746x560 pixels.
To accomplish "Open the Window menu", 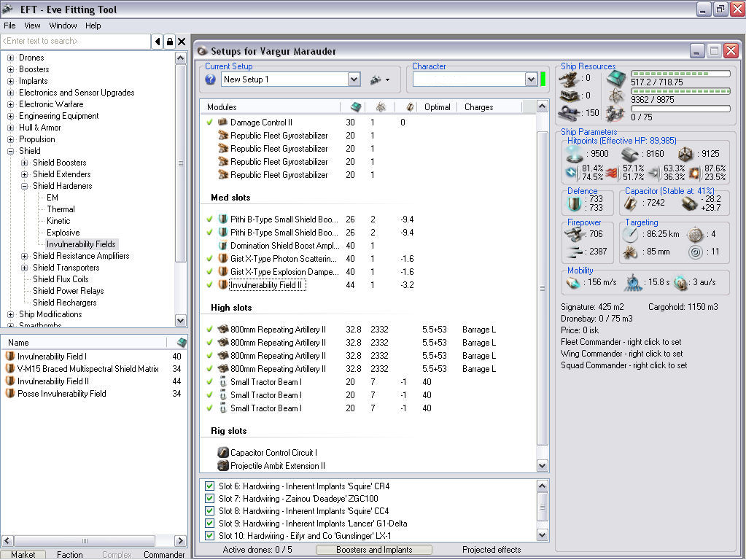I will point(63,26).
